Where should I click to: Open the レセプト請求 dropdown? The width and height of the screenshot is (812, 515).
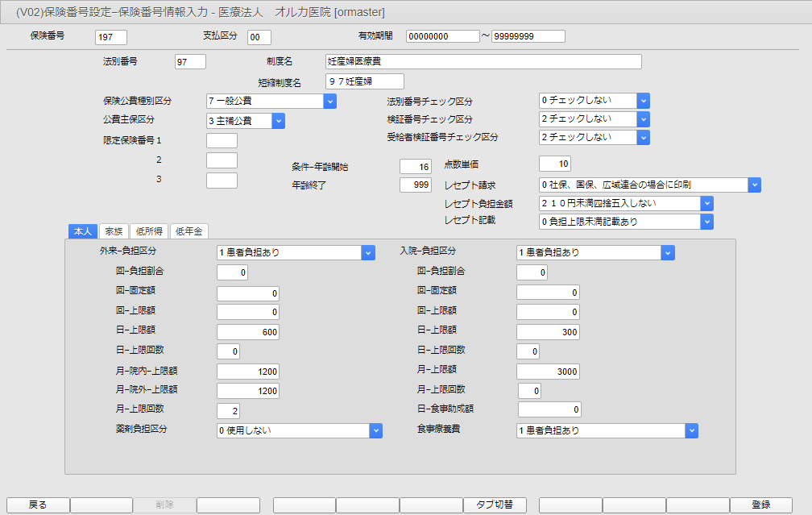(754, 185)
